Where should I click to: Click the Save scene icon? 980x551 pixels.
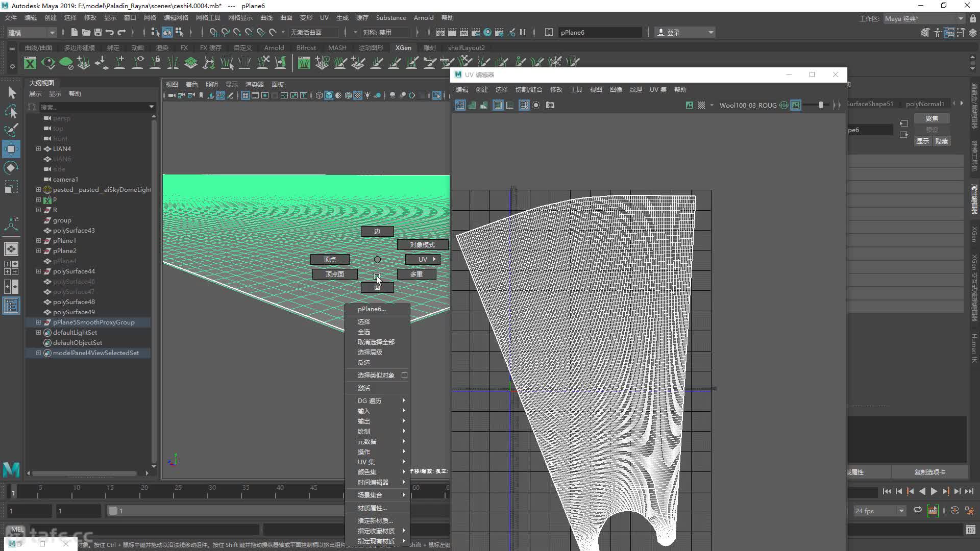(97, 32)
